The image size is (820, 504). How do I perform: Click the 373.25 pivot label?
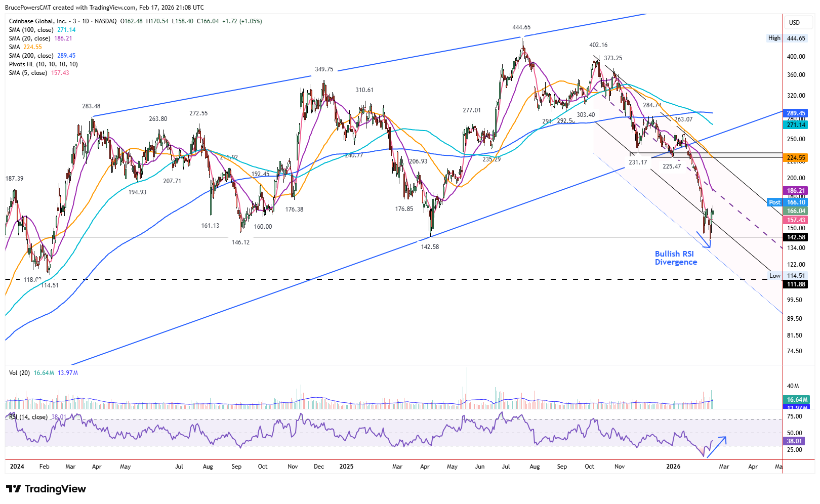click(613, 58)
